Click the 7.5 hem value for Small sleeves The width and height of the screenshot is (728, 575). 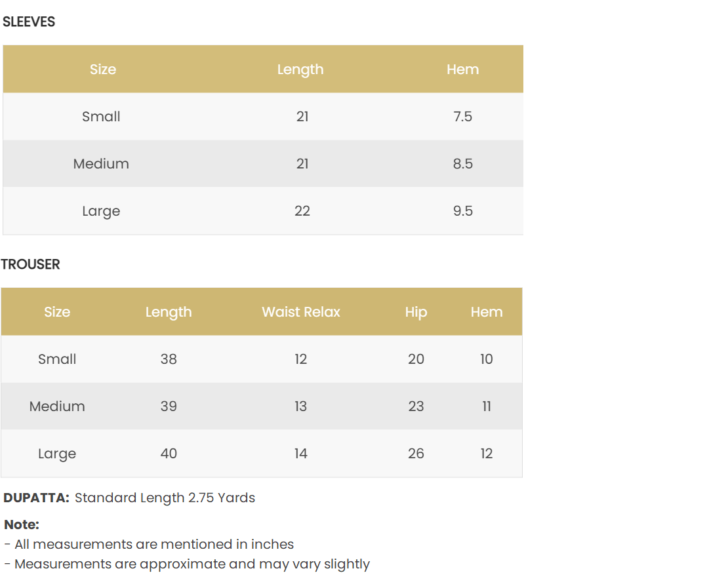[x=462, y=117]
